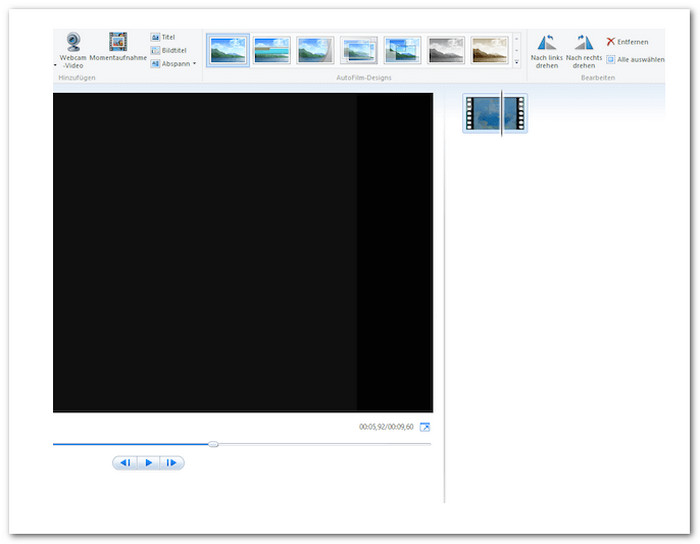Go to previous frame

click(x=125, y=463)
